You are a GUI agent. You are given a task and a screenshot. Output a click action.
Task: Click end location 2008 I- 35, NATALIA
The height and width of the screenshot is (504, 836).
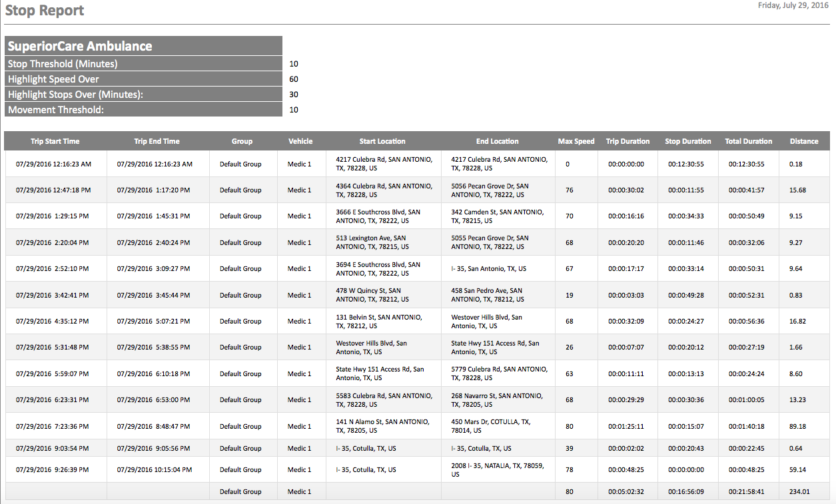[x=497, y=470]
